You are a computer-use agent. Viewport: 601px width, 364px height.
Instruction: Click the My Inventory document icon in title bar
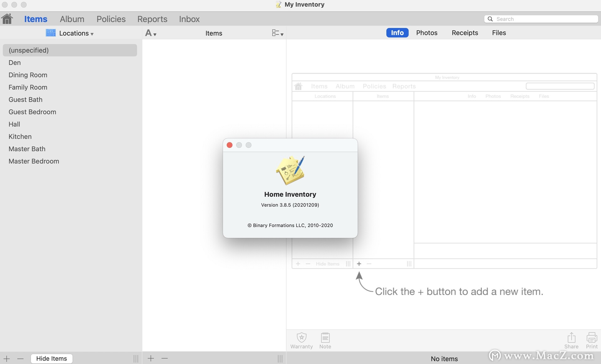click(x=278, y=5)
